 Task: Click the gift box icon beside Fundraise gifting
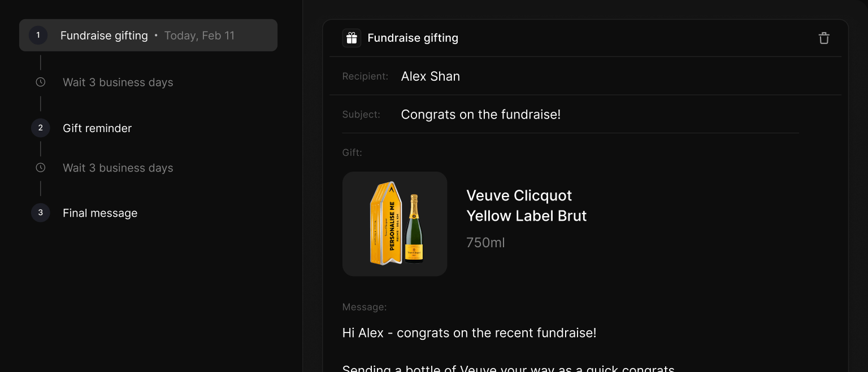351,38
